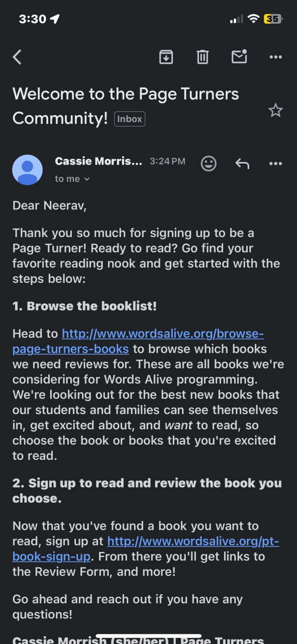The height and width of the screenshot is (644, 297).
Task: Add an emoji reaction with the smiley icon
Action: 209,163
